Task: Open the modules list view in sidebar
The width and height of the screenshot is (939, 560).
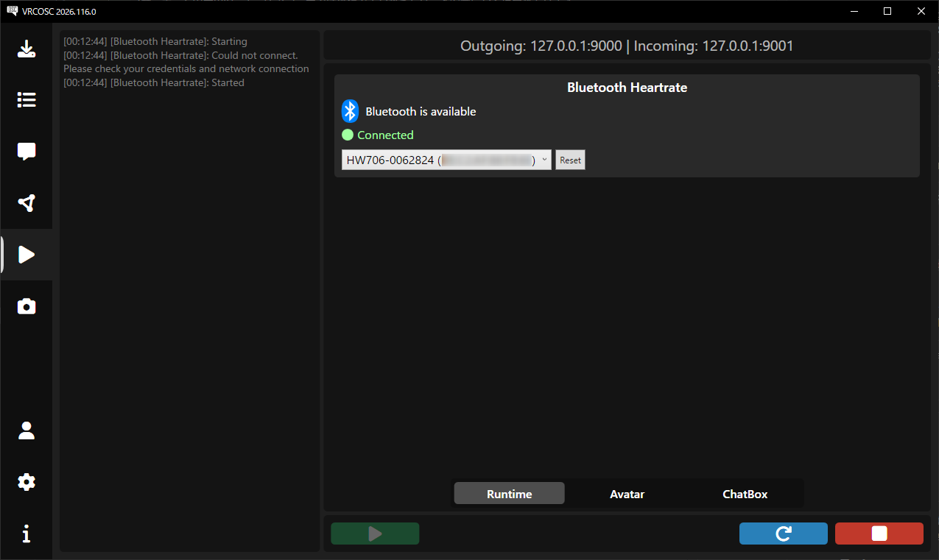Action: 27,100
